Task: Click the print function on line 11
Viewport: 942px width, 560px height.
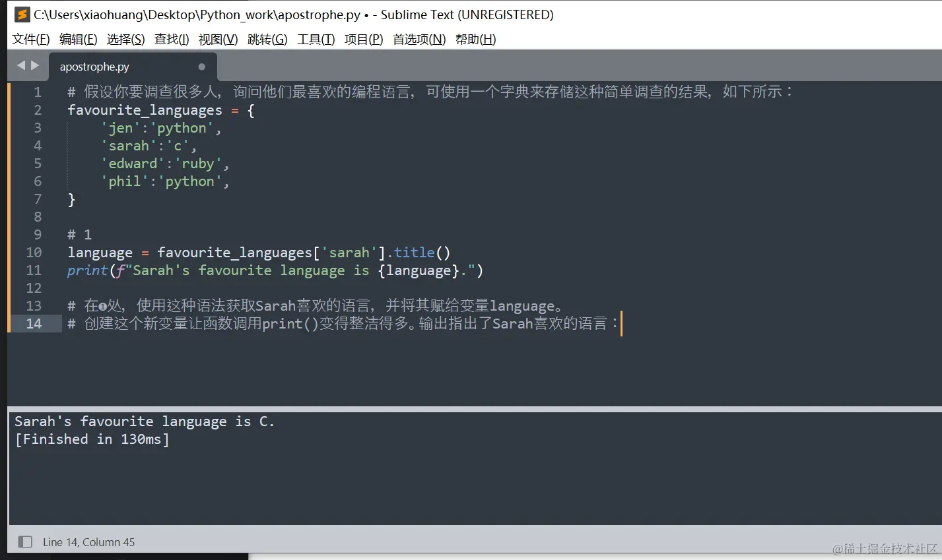Action: click(87, 270)
